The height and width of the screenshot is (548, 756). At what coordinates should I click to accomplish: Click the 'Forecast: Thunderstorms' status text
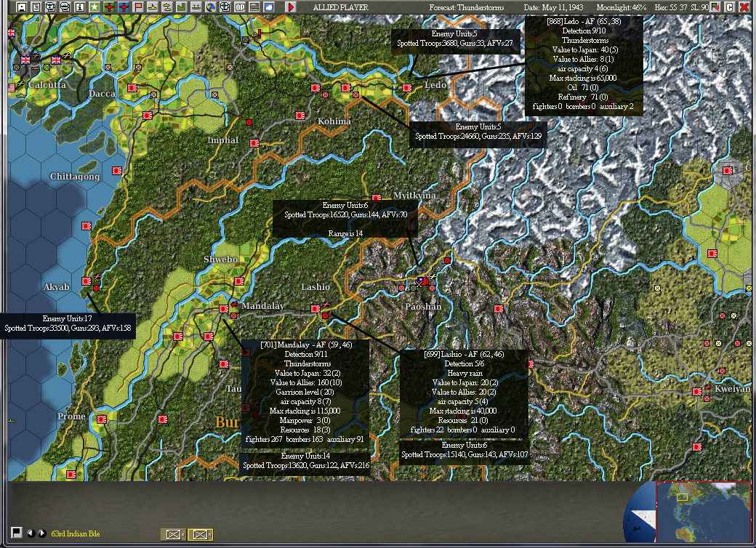[466, 7]
